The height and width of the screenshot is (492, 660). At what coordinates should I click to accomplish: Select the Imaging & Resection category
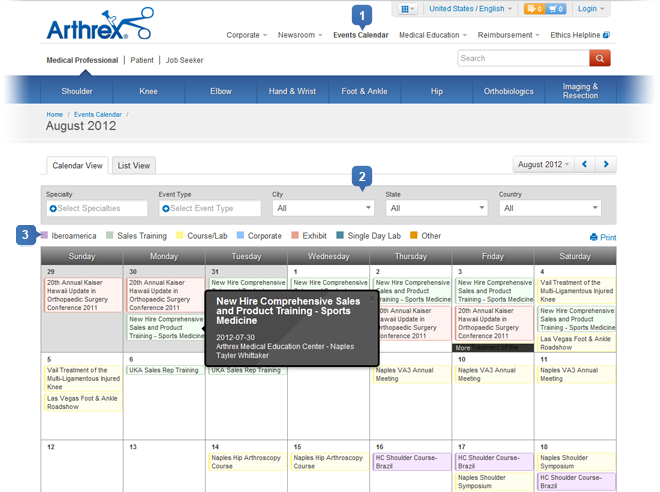click(x=580, y=91)
